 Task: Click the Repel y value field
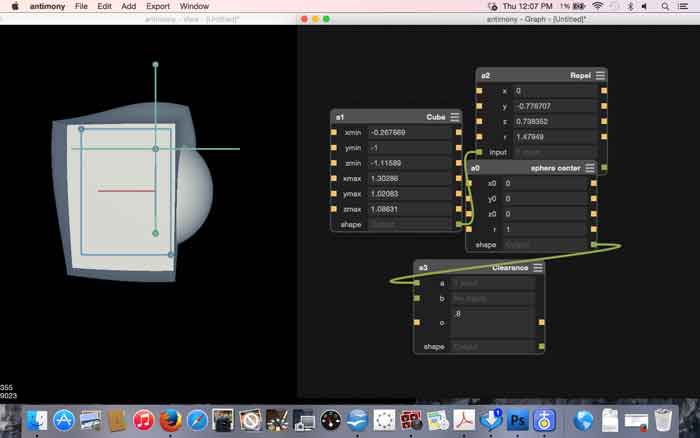pos(555,106)
